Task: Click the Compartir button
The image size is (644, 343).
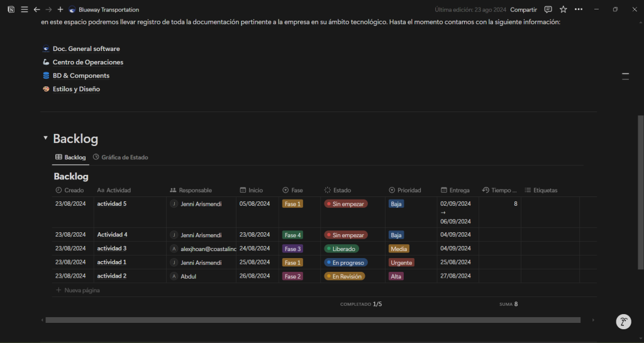Action: (x=523, y=9)
